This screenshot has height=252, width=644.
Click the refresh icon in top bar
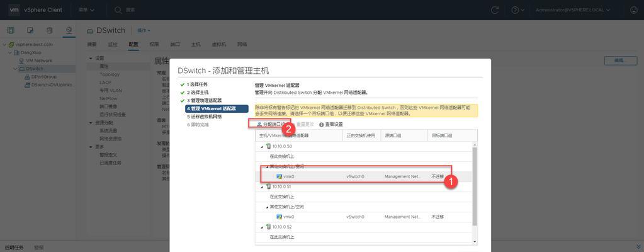(x=495, y=10)
